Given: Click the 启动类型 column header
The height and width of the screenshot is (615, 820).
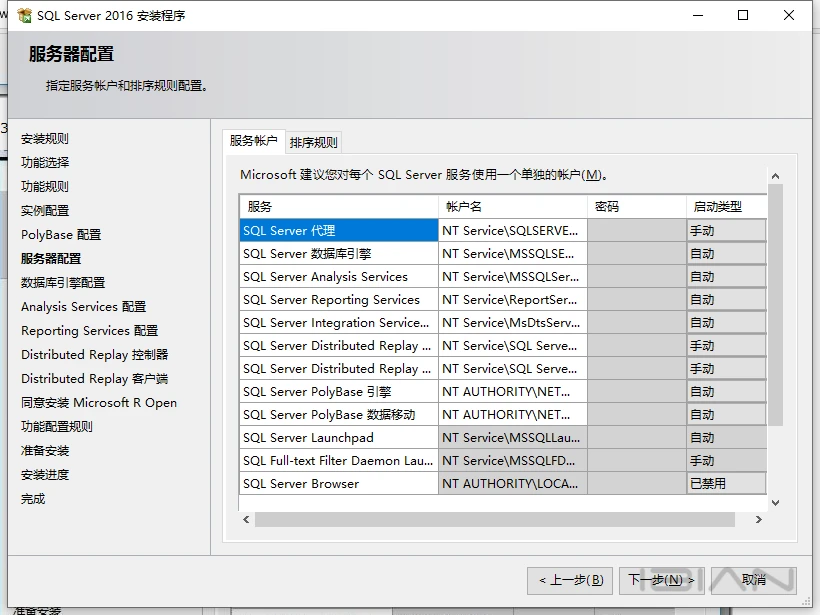Looking at the screenshot, I should pos(726,207).
